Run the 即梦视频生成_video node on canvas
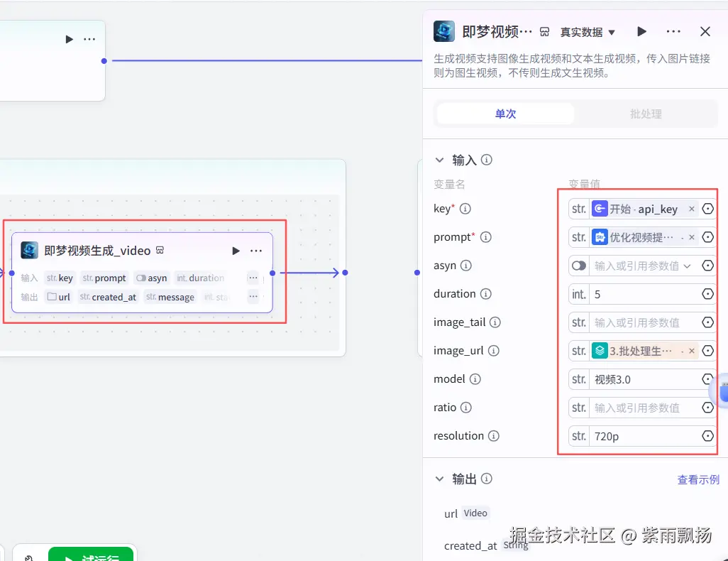Image resolution: width=728 pixels, height=561 pixels. click(x=236, y=251)
